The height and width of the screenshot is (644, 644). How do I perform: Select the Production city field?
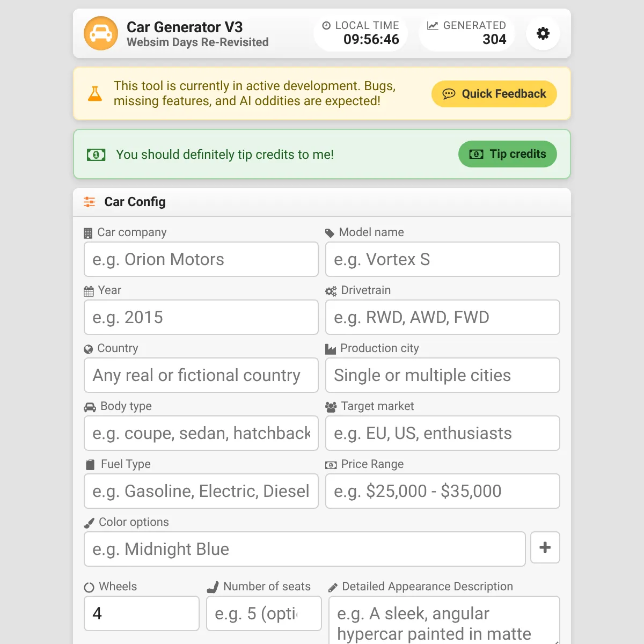(443, 375)
